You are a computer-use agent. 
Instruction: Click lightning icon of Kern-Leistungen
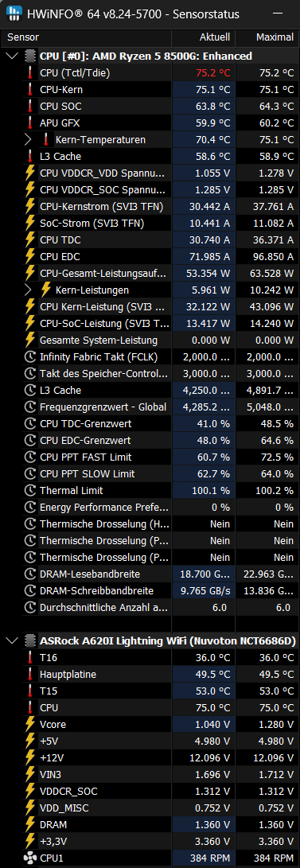click(46, 290)
